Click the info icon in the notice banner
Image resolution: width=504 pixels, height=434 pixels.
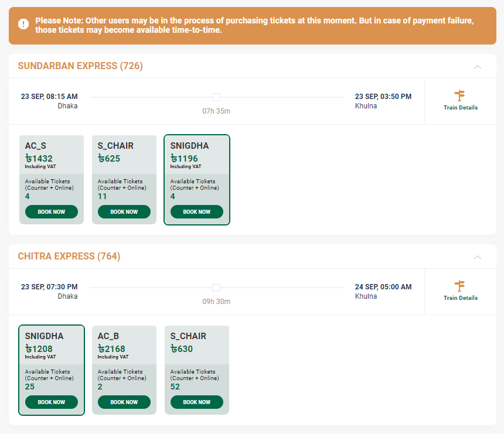[23, 25]
